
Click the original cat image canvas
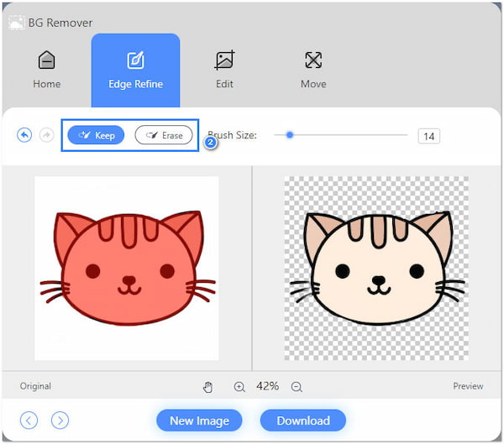point(126,269)
